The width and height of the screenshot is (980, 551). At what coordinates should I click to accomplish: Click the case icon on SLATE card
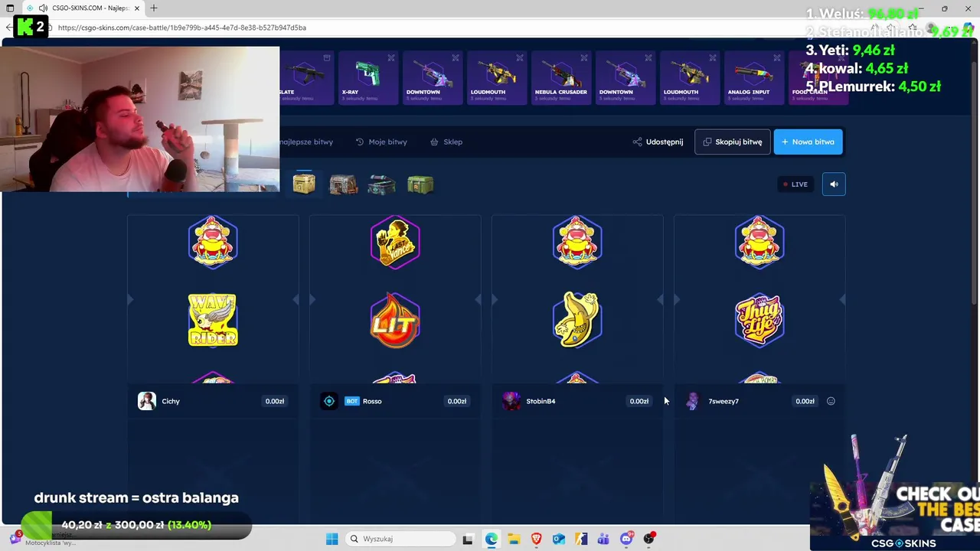(x=327, y=58)
